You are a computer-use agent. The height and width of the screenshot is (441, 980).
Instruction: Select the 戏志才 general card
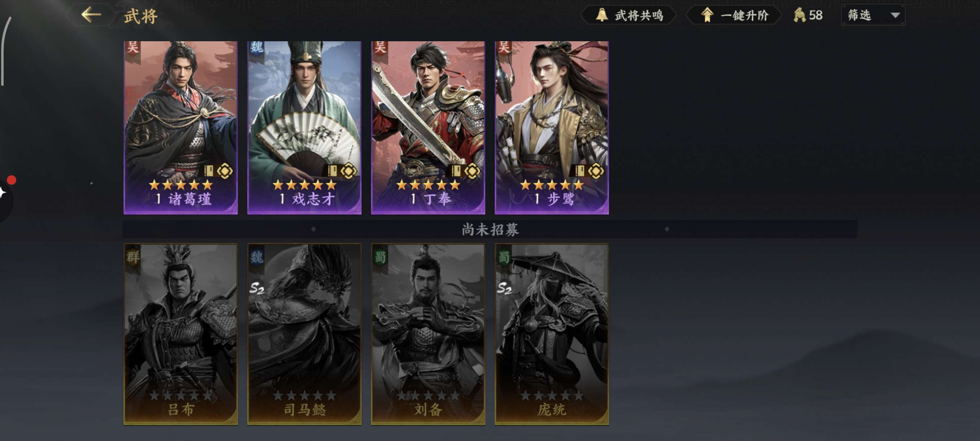[304, 128]
